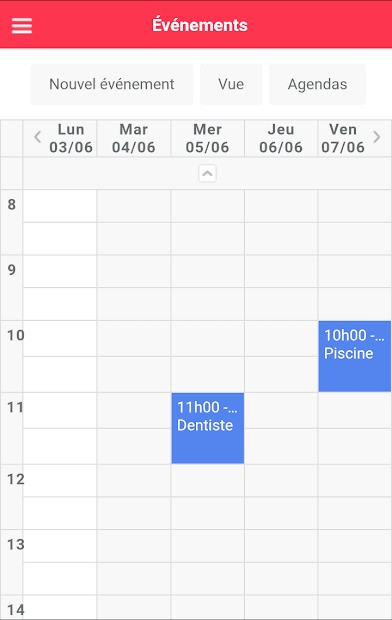Click Monday 8 o'clock time slot

pos(60,206)
